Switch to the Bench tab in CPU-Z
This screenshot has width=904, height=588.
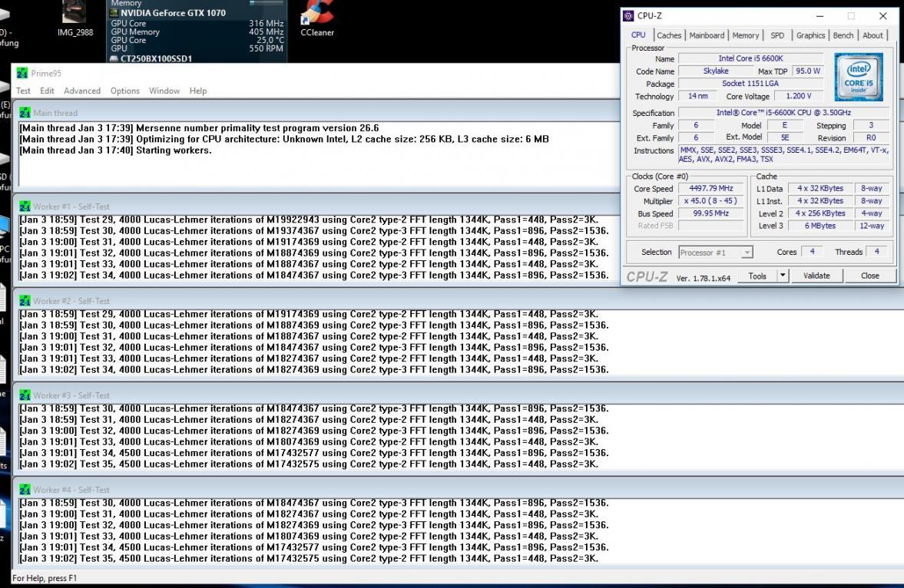point(843,36)
